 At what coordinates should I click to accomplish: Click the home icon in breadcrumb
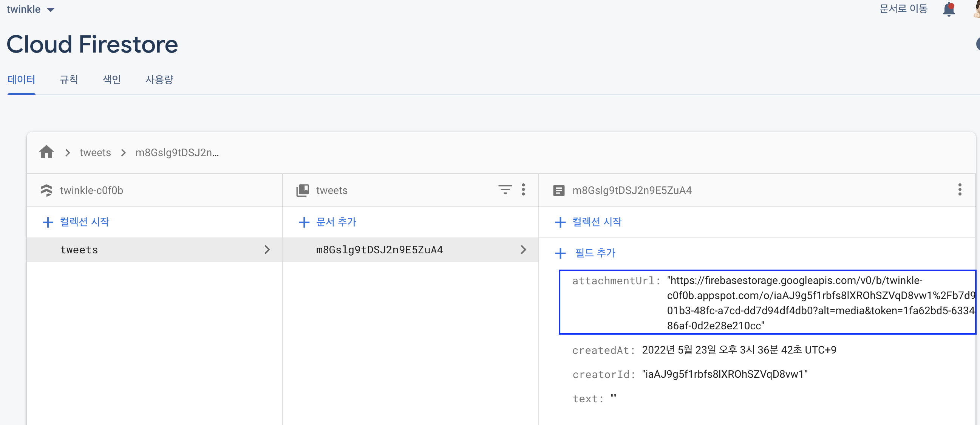[x=46, y=152]
